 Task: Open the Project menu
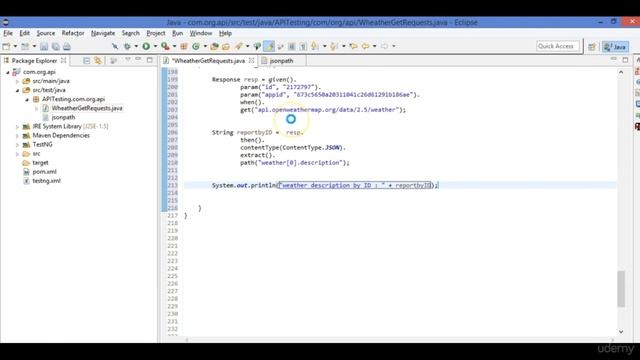tap(156, 33)
